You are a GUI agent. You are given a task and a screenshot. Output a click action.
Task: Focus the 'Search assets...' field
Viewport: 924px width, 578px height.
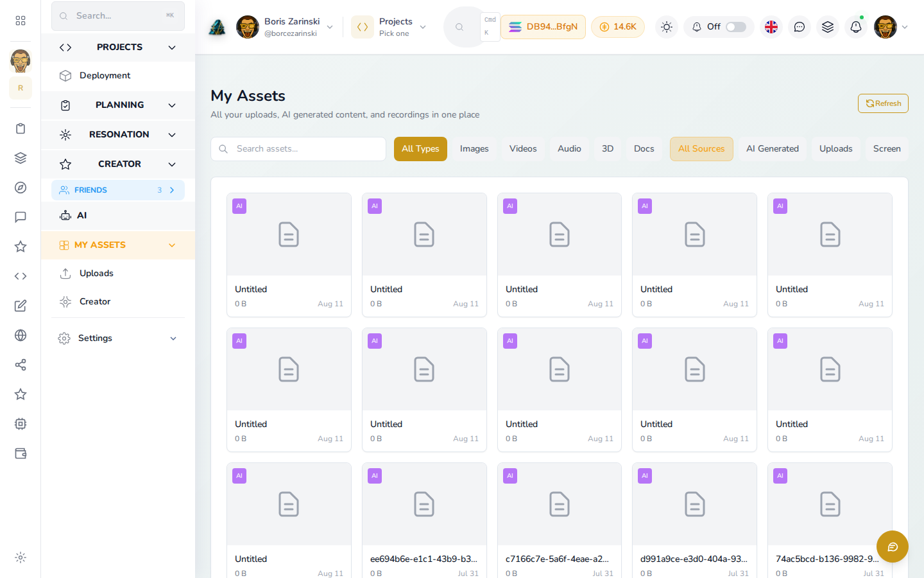coord(298,149)
